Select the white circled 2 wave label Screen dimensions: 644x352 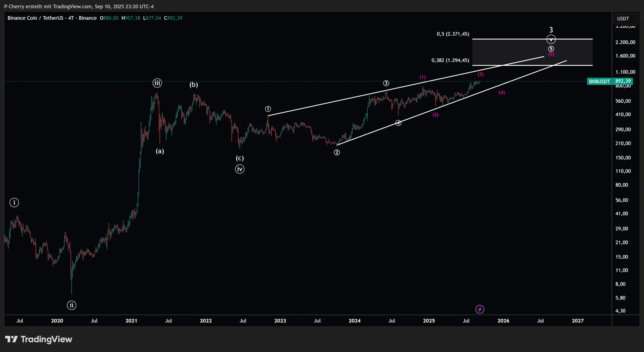(x=337, y=153)
